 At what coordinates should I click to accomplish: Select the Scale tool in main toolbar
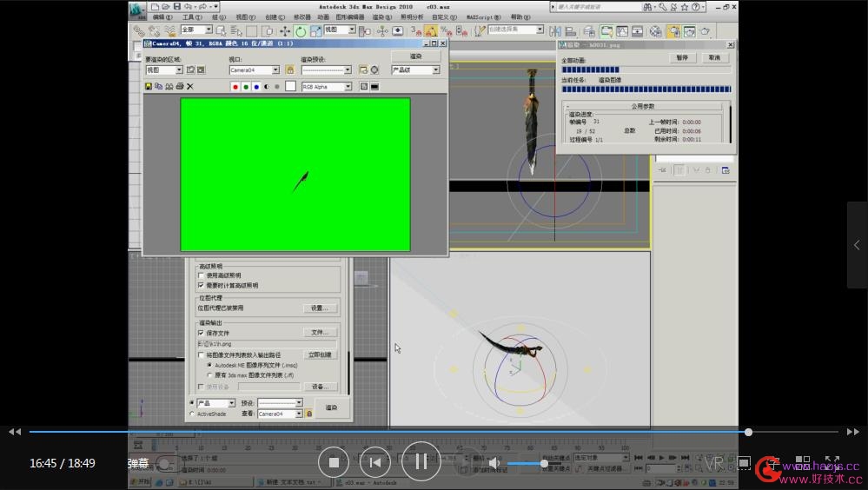pyautogui.click(x=315, y=31)
